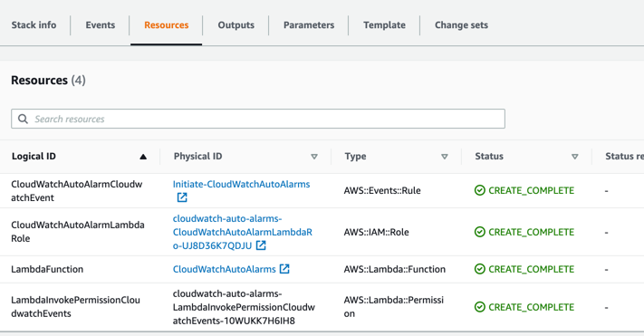
Task: Open the Stack info tab
Action: coord(34,25)
